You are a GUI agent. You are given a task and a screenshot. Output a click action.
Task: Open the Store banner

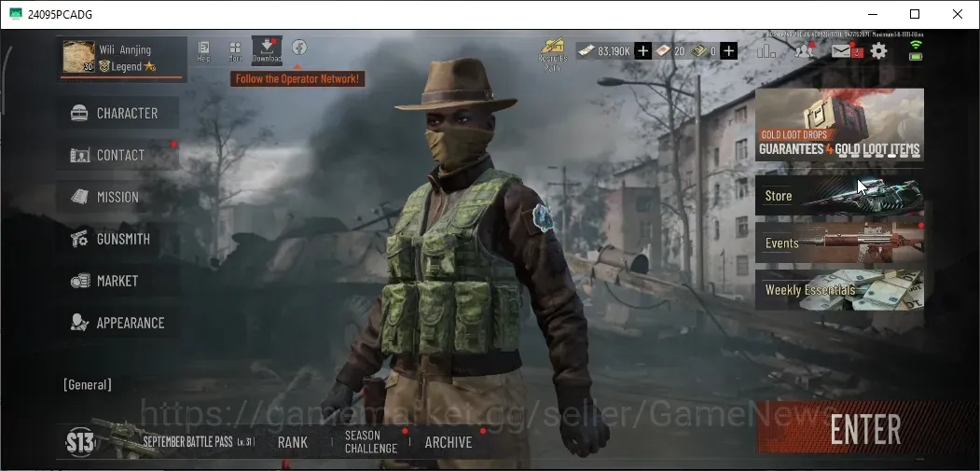coord(839,196)
